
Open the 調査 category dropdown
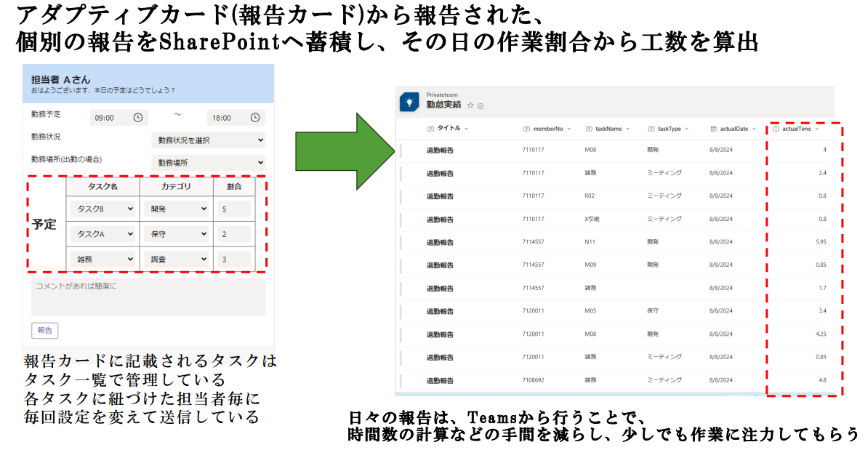[176, 259]
